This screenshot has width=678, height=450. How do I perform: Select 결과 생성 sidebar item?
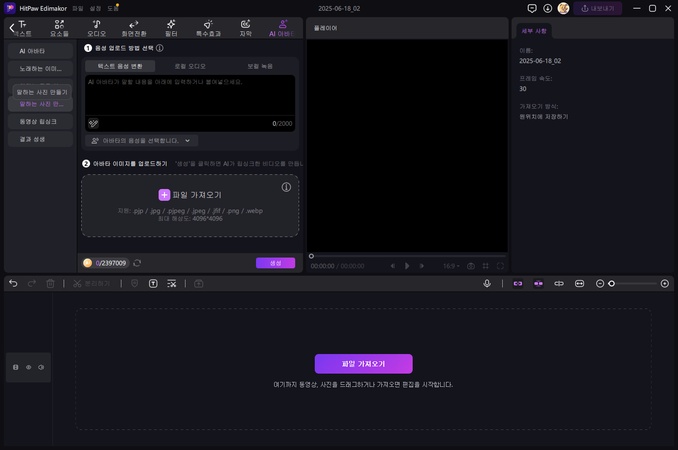tap(40, 139)
